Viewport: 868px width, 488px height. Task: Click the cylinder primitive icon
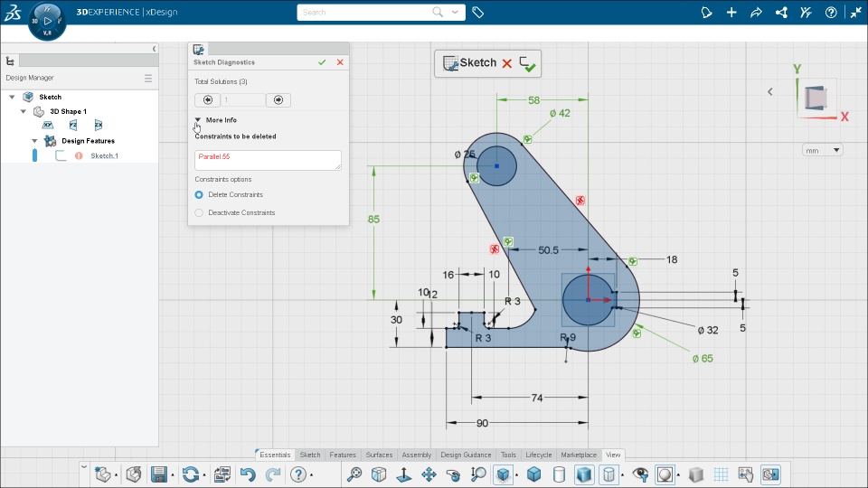click(559, 474)
